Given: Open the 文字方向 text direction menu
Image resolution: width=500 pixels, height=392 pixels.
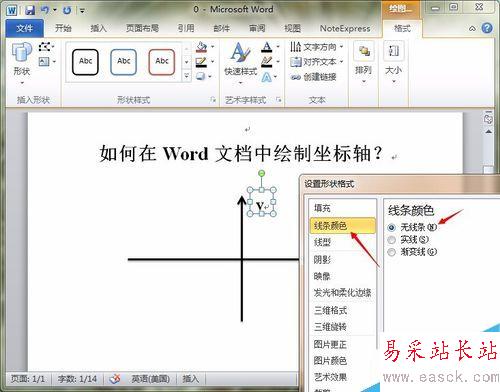Looking at the screenshot, I should pos(316,47).
